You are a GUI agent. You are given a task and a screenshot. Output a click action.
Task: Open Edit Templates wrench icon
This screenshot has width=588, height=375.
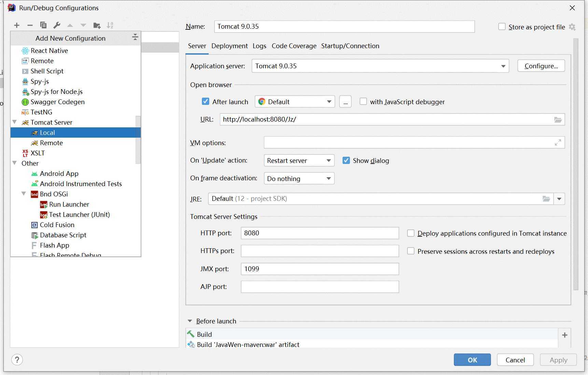click(57, 25)
